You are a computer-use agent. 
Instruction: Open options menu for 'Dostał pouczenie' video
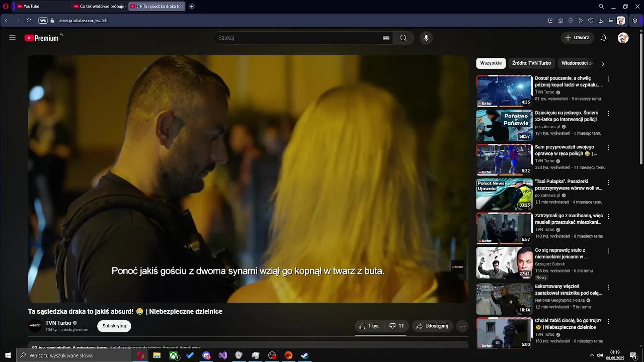608,79
